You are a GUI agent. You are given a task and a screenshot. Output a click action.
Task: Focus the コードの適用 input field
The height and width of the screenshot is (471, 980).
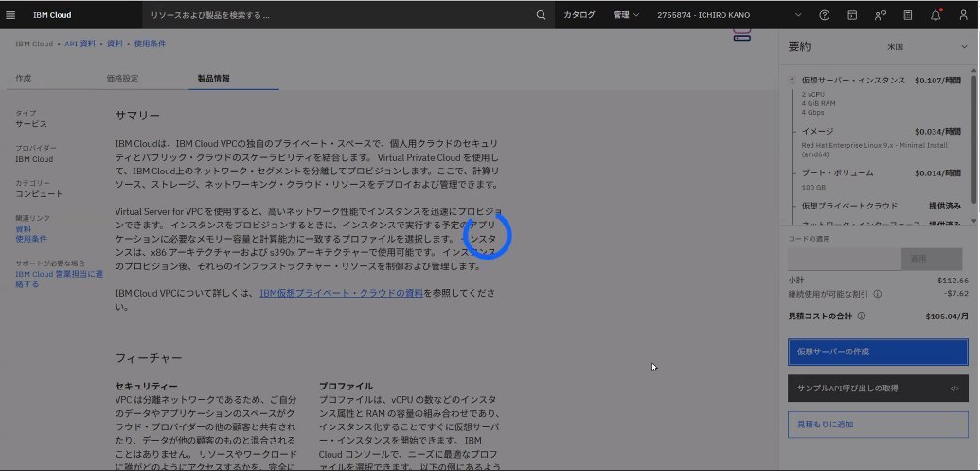pos(845,259)
